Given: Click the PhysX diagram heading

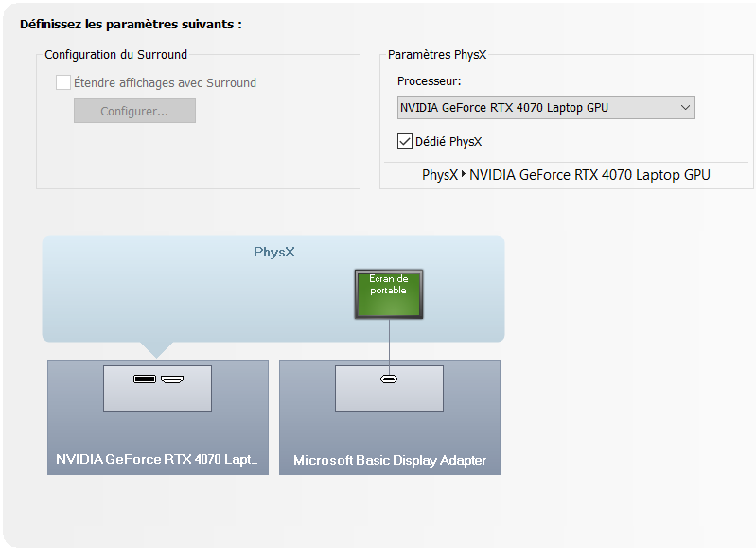Looking at the screenshot, I should point(273,253).
